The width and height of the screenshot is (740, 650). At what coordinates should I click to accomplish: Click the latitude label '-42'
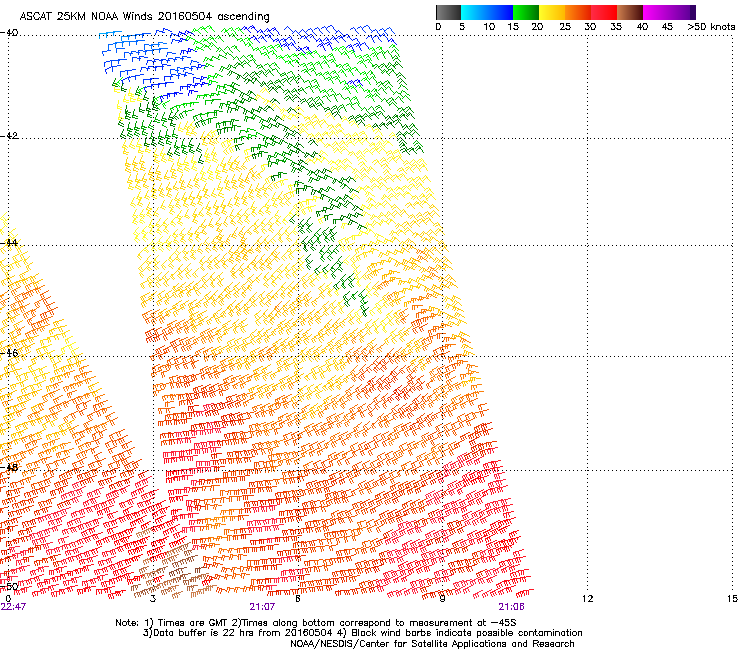[9, 135]
